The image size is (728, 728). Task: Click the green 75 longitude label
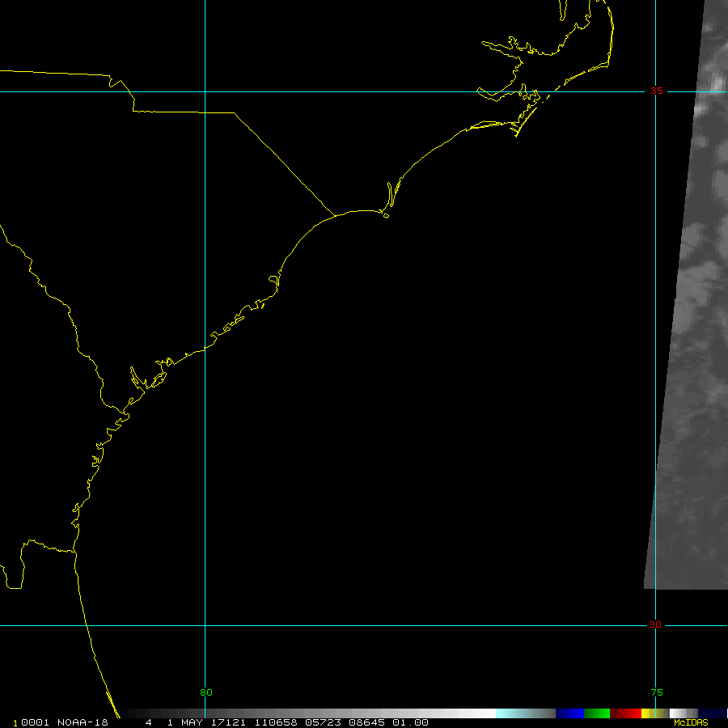point(657,692)
